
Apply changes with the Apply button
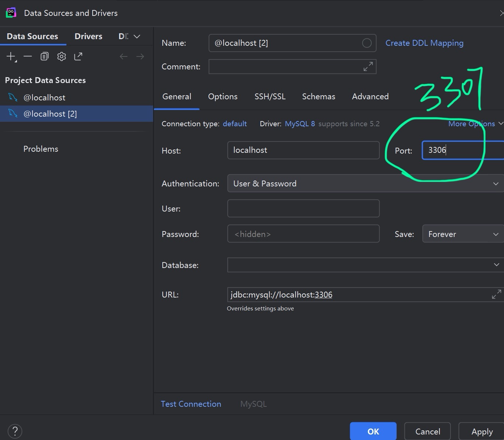pos(481,431)
